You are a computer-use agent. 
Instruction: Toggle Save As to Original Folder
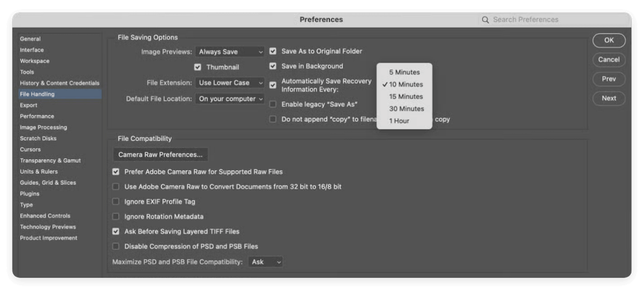point(272,52)
